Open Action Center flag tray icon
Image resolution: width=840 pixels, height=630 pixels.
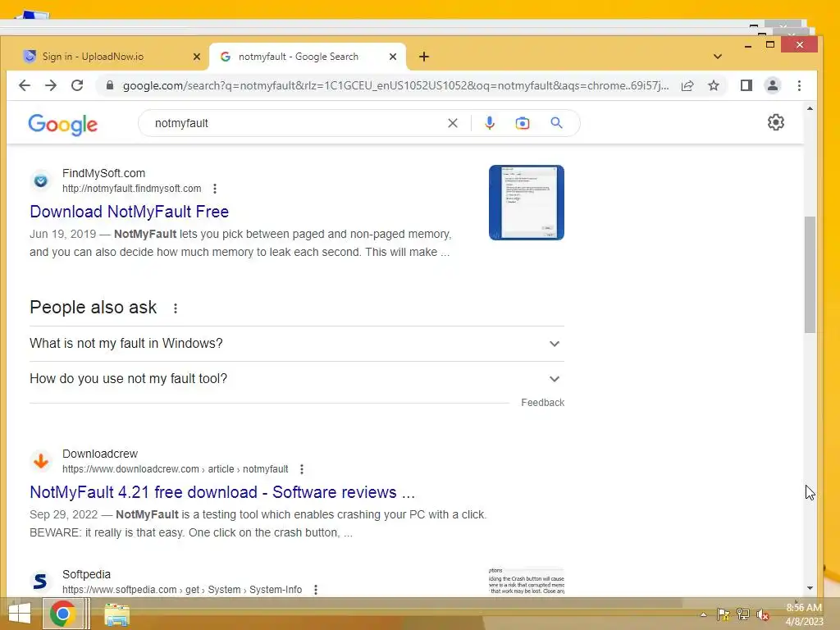(x=723, y=614)
